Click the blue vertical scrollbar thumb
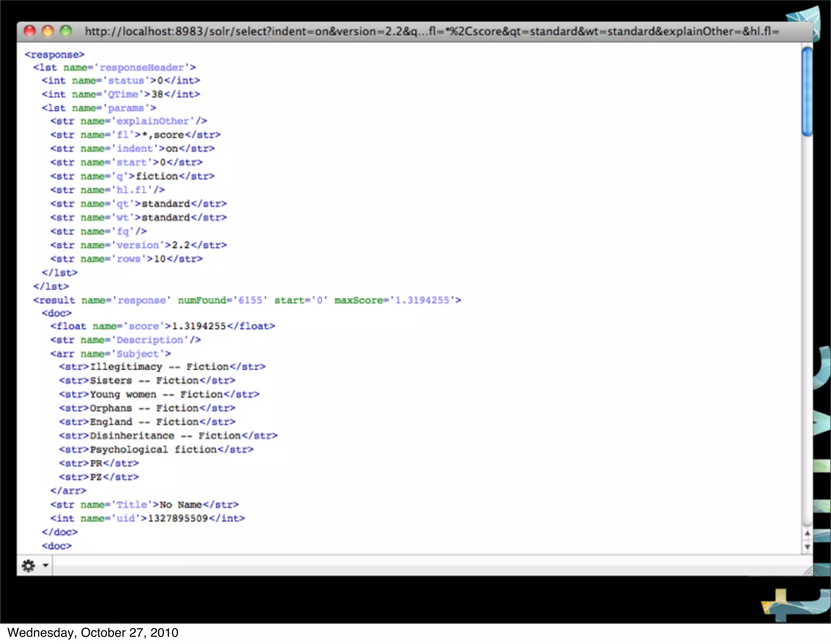 tap(807, 91)
